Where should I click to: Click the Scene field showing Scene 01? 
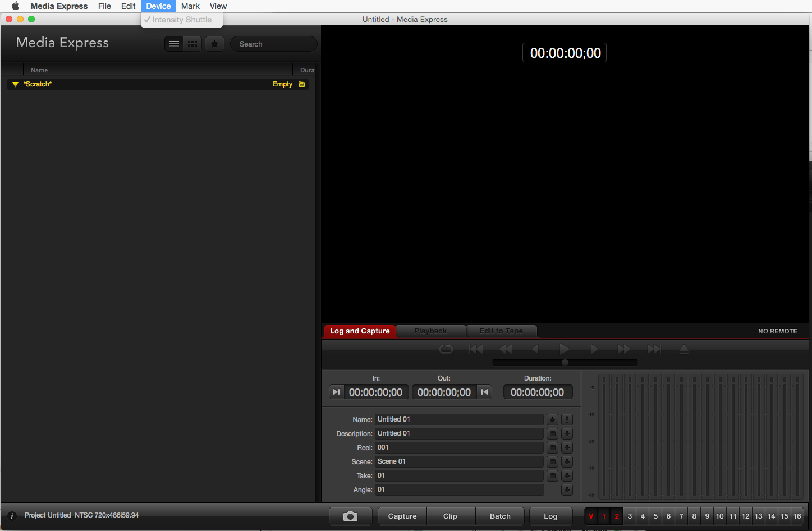(x=459, y=461)
